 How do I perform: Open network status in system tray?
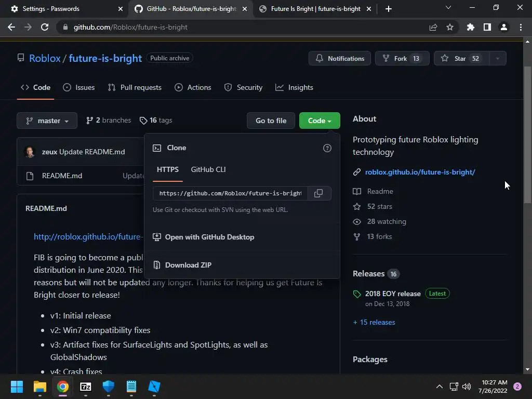(454, 387)
